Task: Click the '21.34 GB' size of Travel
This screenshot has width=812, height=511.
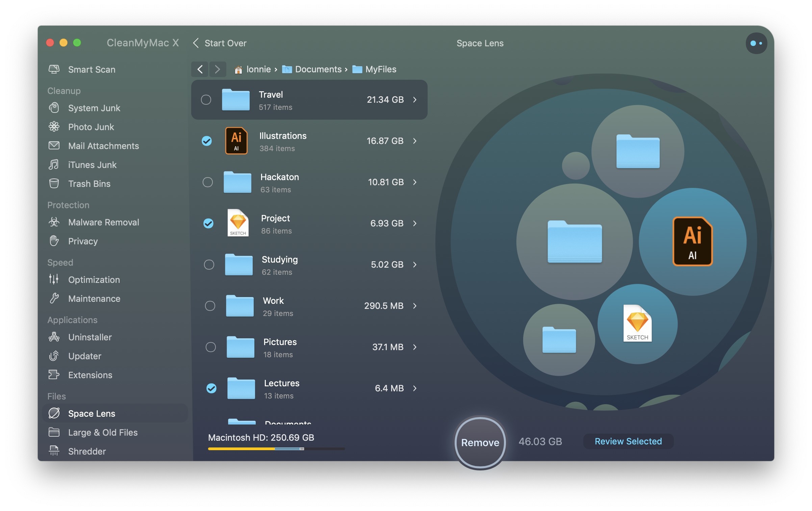Action: tap(385, 100)
